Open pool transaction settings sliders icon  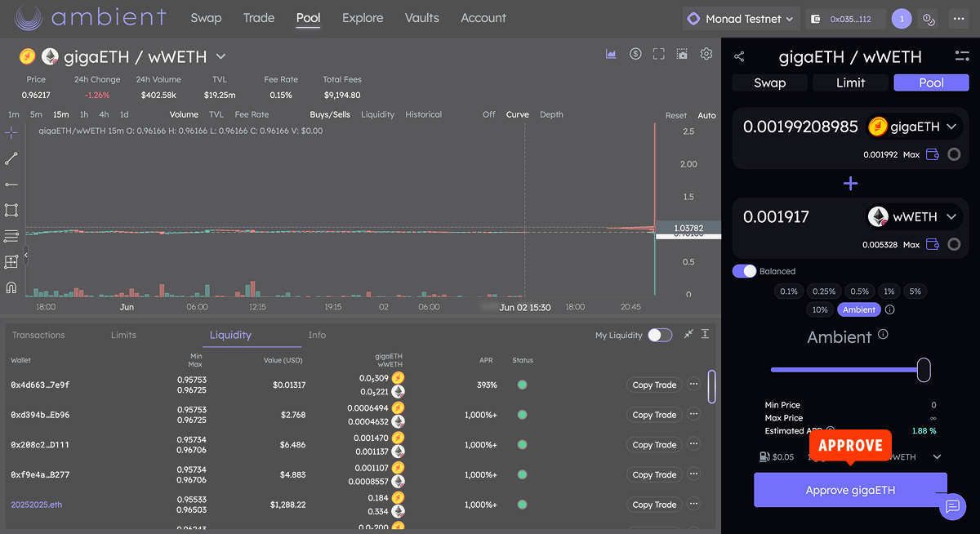click(961, 56)
